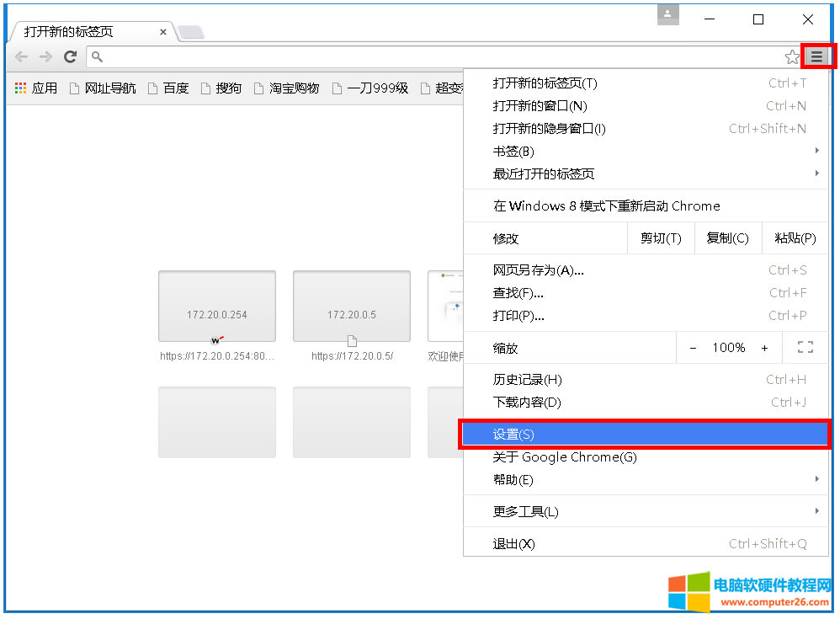This screenshot has height=619, width=840.
Task: Open the 应用 apps grid shortcut
Action: click(x=35, y=88)
